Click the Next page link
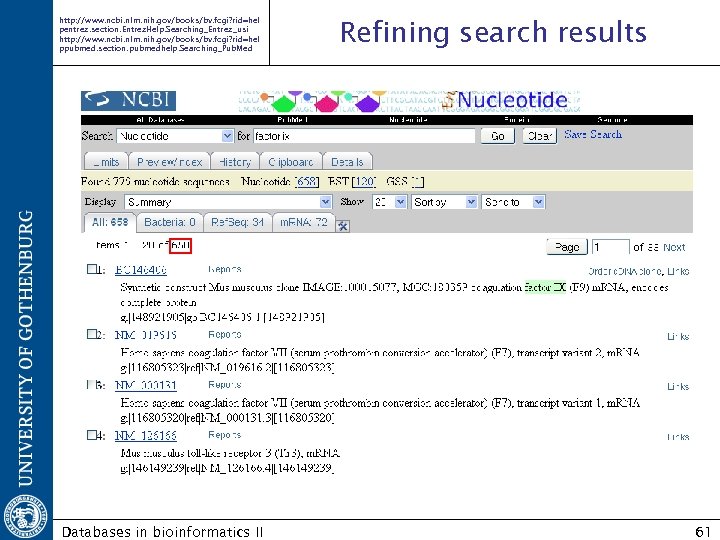Viewport: 720px width, 540px height. click(674, 248)
